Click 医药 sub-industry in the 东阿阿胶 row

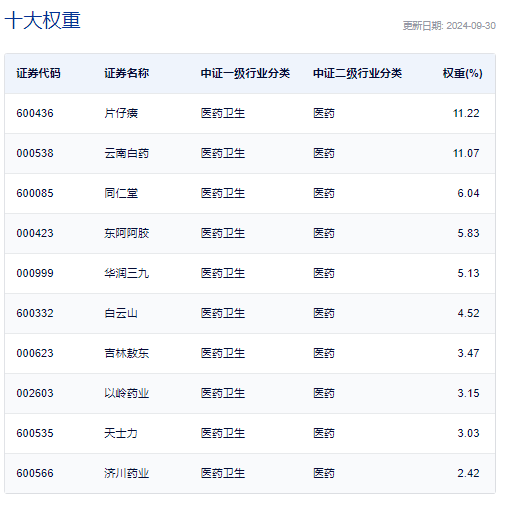pyautogui.click(x=324, y=233)
